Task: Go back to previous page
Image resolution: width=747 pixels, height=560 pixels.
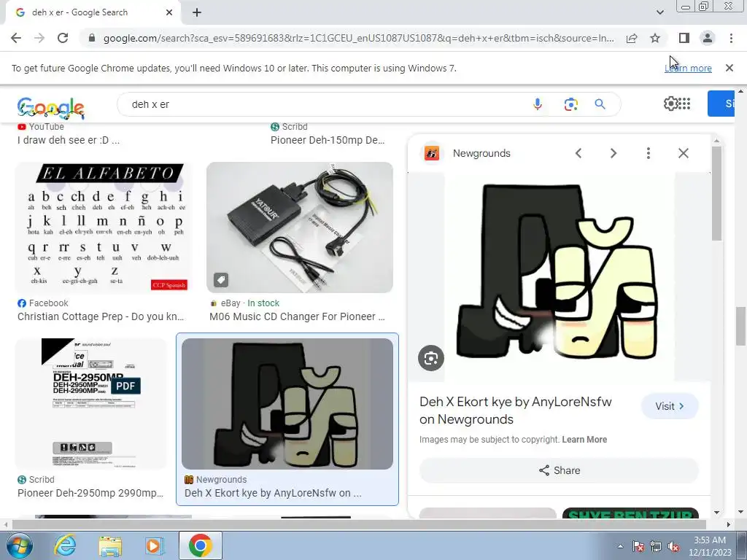Action: click(x=16, y=38)
